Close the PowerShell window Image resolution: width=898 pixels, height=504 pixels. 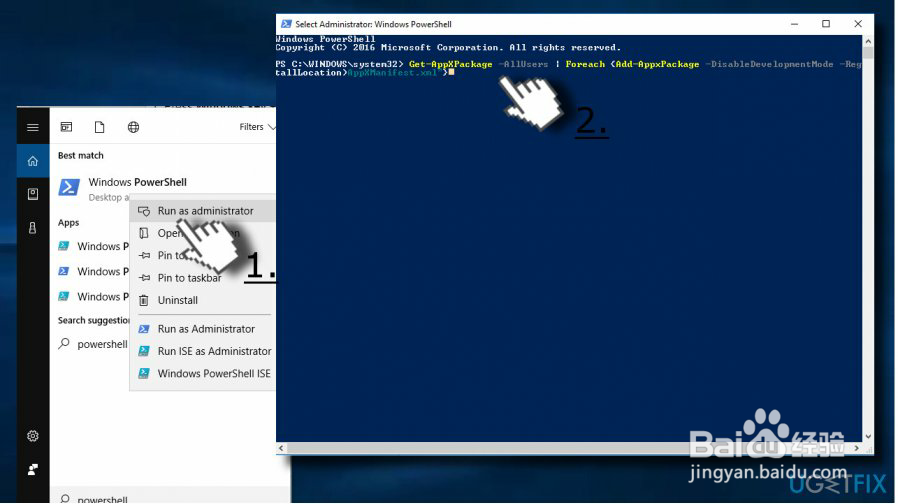point(858,24)
